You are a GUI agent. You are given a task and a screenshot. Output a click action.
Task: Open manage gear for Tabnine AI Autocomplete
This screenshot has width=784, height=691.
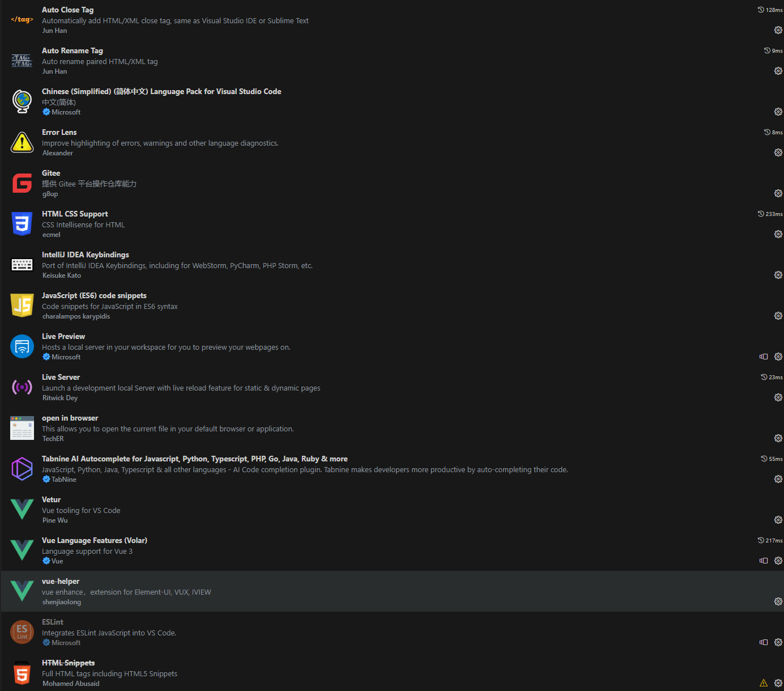tap(778, 479)
